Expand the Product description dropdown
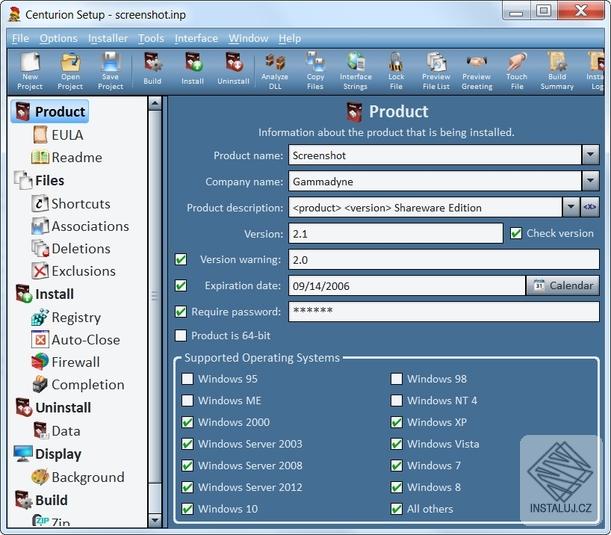The width and height of the screenshot is (611, 535). [x=571, y=207]
